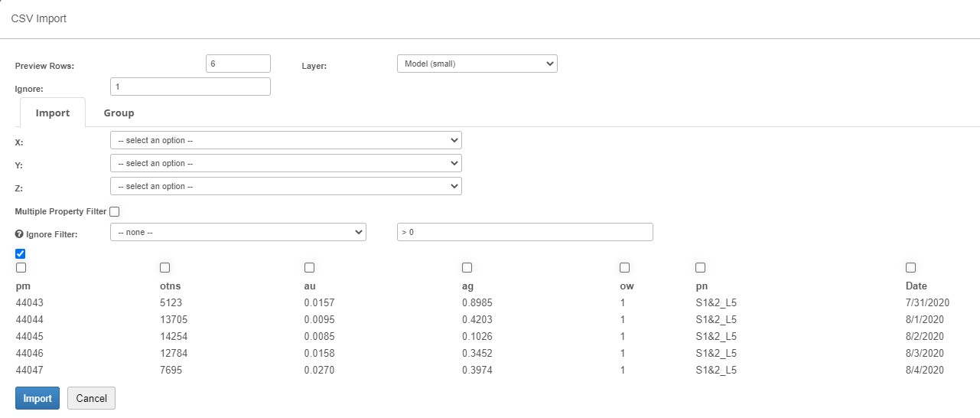Select the Import tab

tap(53, 113)
